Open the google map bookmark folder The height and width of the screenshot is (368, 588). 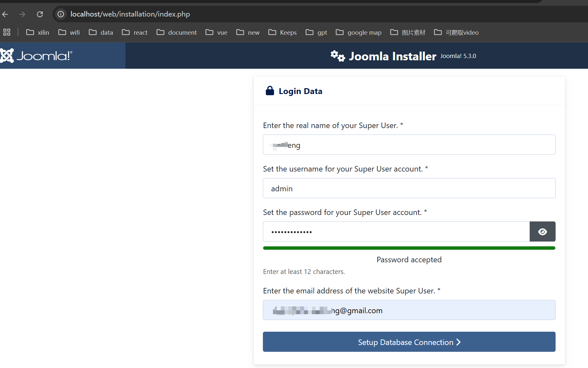pyautogui.click(x=359, y=32)
